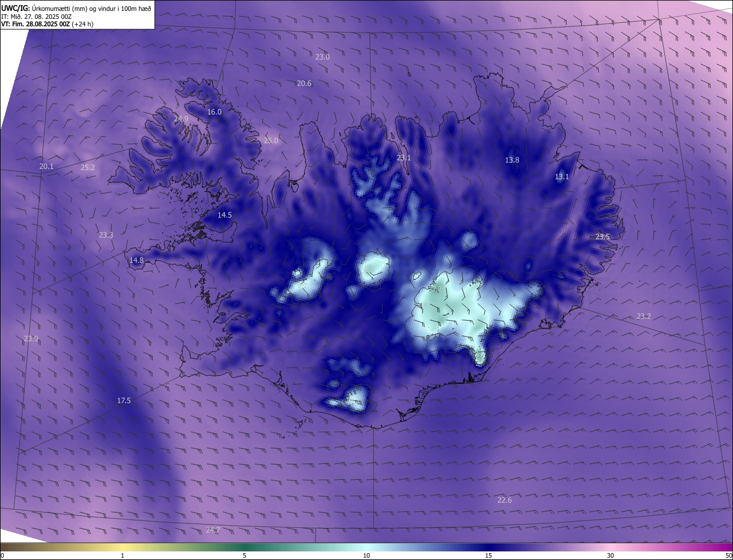Click the colorbar tick label '0'
This screenshot has height=560, width=733.
(2, 555)
